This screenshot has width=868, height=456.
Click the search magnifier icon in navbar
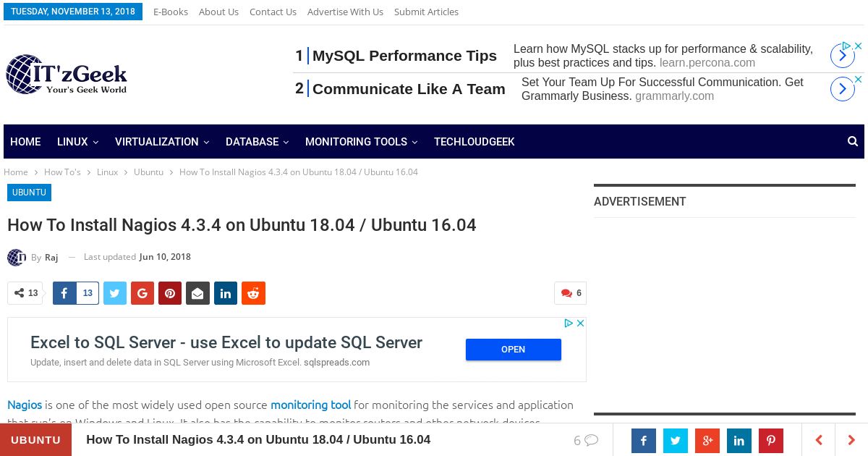pos(852,142)
